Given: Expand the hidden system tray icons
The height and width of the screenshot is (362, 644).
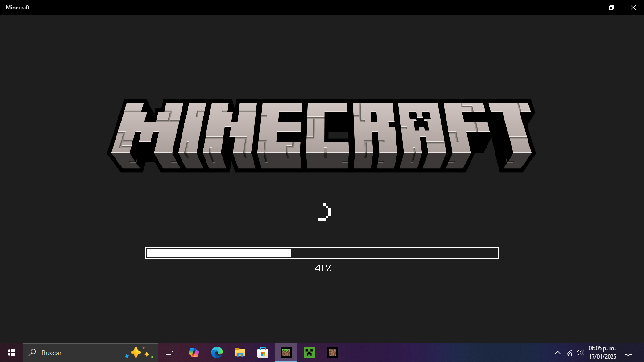Looking at the screenshot, I should (557, 353).
